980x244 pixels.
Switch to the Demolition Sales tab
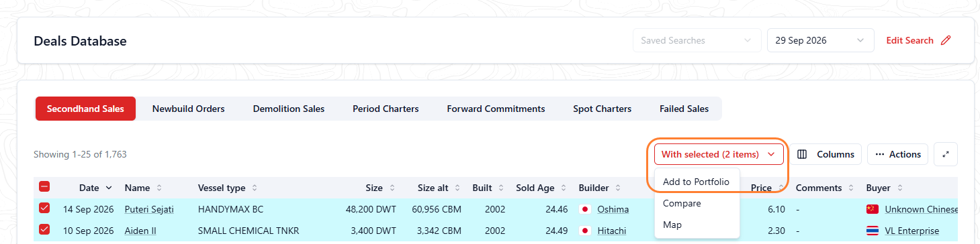pos(289,109)
